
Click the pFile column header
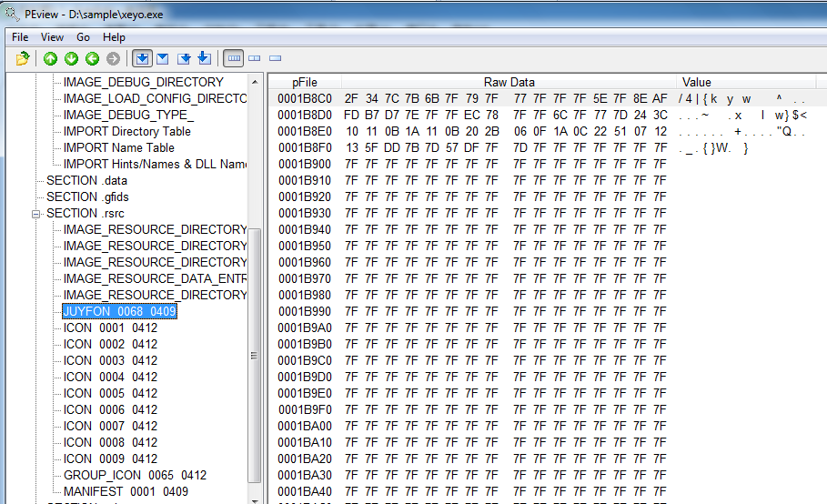[305, 82]
